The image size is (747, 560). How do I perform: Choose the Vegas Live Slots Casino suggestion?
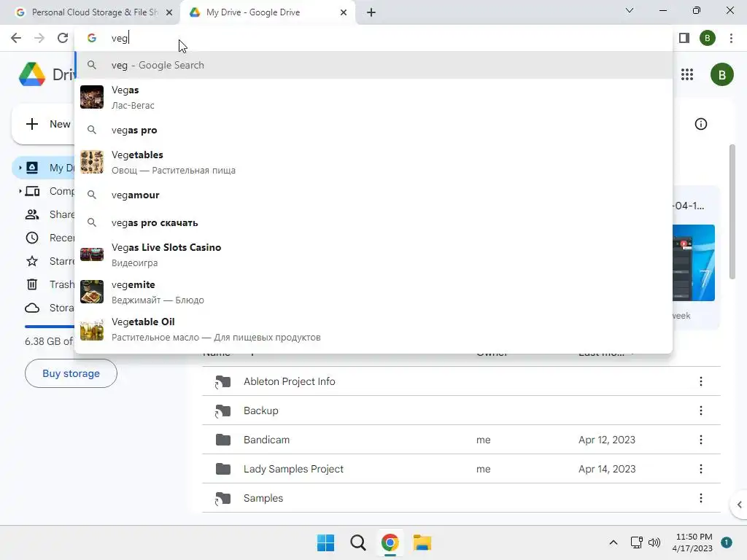pyautogui.click(x=374, y=254)
